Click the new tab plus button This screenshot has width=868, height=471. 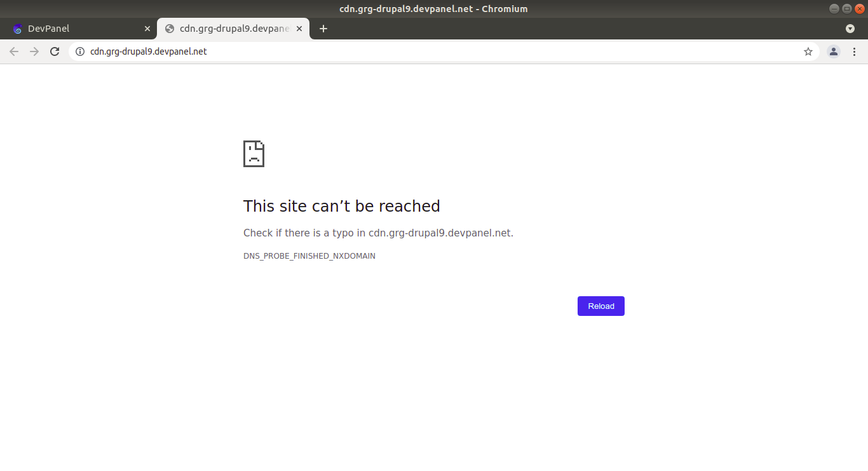323,29
